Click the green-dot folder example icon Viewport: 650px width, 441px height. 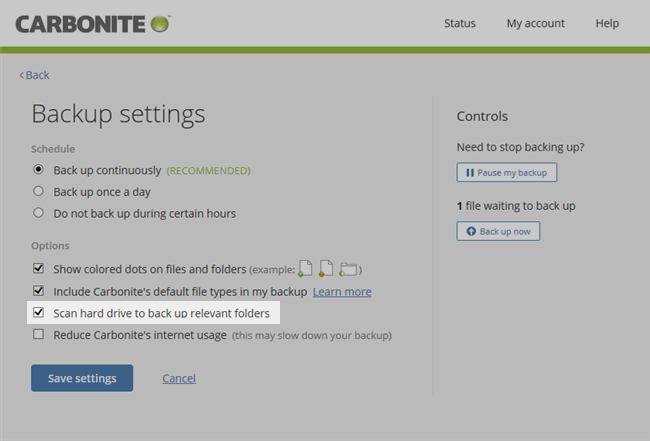(348, 269)
